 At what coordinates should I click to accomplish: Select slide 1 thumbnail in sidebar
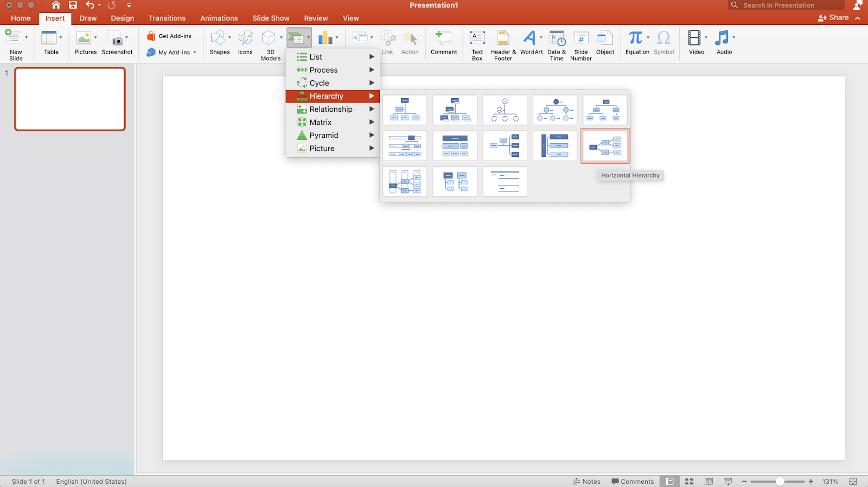(70, 99)
